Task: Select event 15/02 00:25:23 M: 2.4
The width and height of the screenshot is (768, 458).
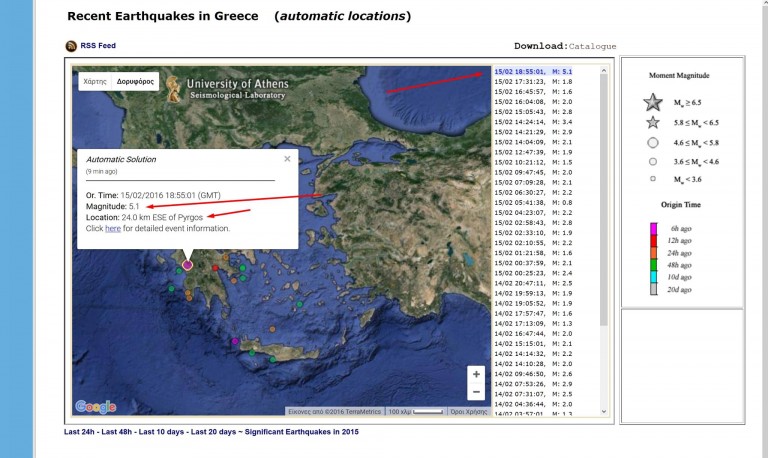Action: pyautogui.click(x=533, y=273)
